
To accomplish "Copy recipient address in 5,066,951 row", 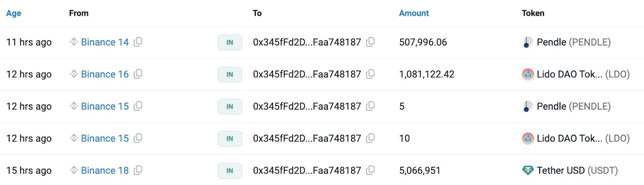I will pos(370,170).
